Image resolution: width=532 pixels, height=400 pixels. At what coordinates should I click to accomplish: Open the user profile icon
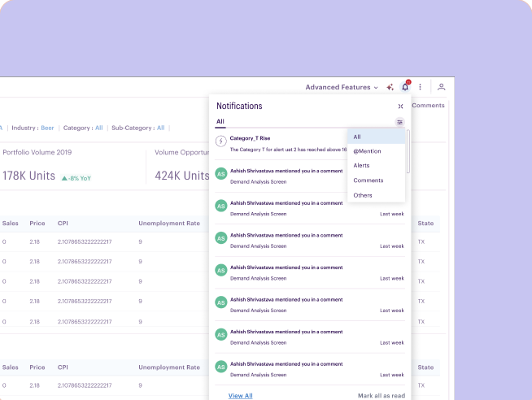[x=441, y=87]
